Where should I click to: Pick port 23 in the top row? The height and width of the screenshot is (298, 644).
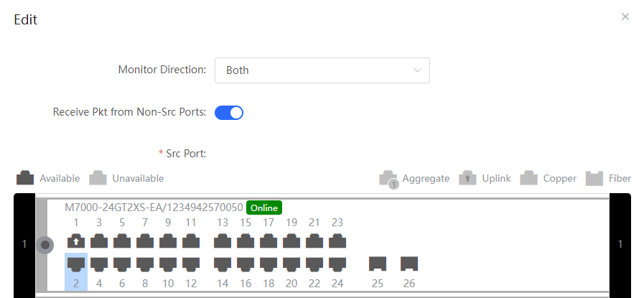coord(337,241)
